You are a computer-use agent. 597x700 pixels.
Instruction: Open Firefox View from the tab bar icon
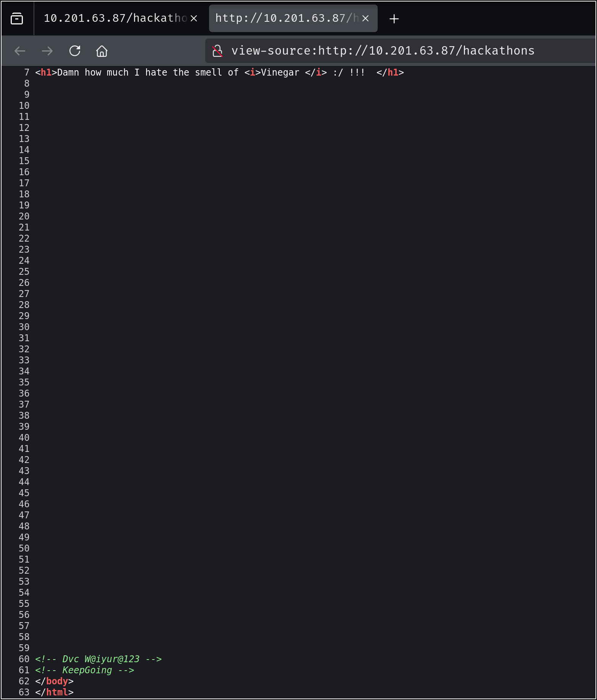(x=17, y=18)
